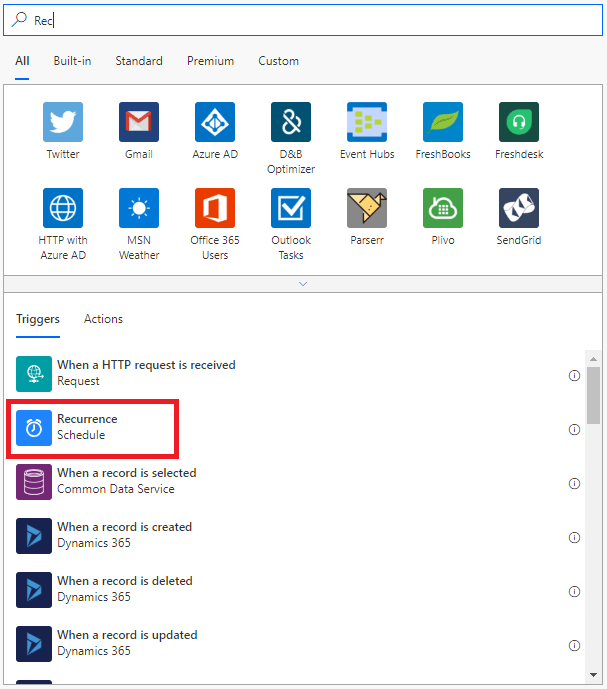Show info for HTTP request trigger

tap(574, 376)
